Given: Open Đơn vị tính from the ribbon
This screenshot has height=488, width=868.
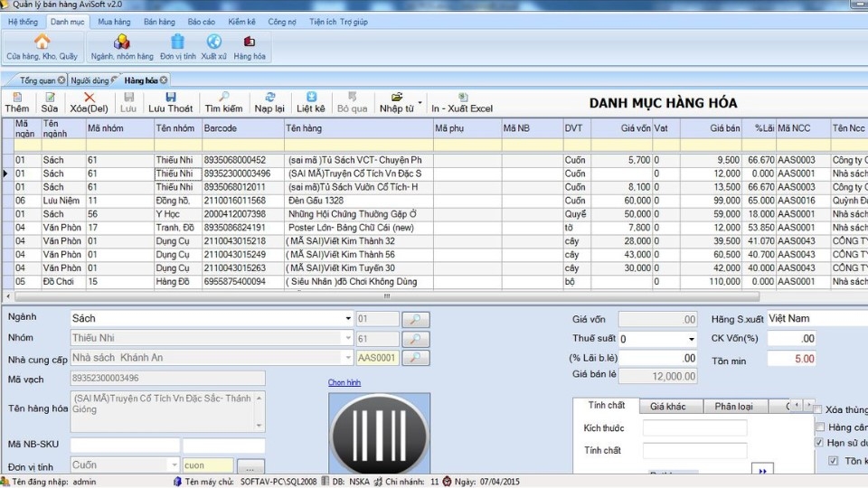Looking at the screenshot, I should click(x=177, y=42).
